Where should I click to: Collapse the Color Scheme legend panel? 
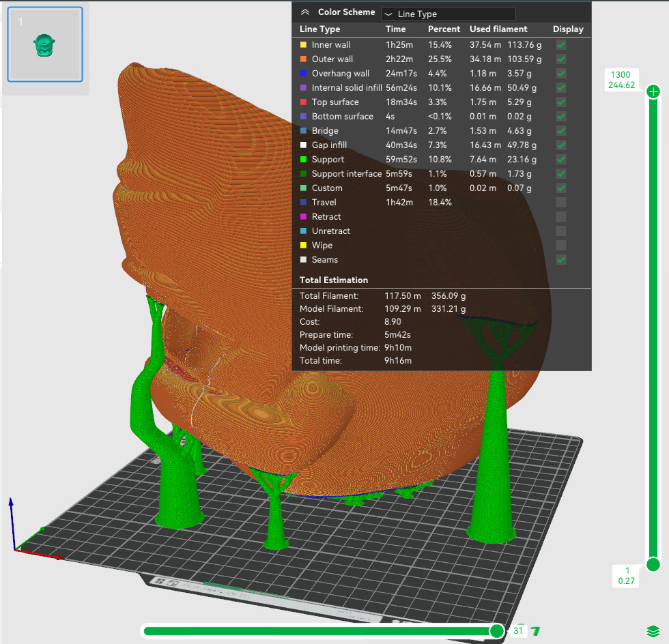click(x=304, y=12)
